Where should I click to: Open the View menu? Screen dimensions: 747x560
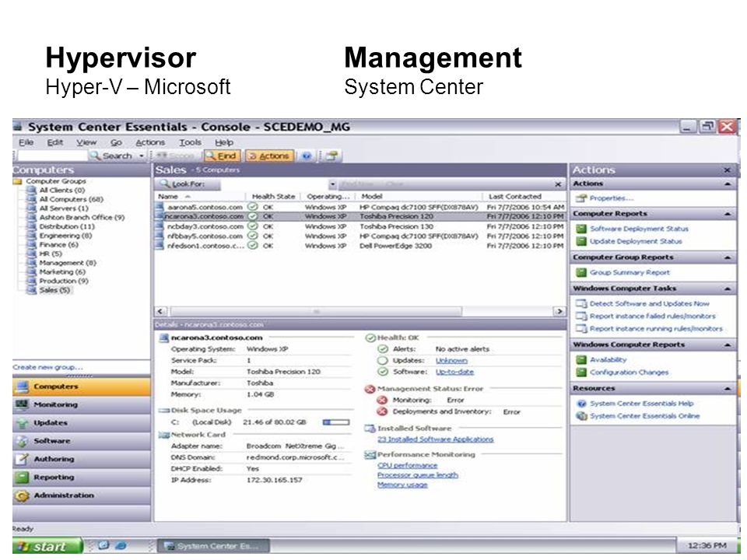86,142
